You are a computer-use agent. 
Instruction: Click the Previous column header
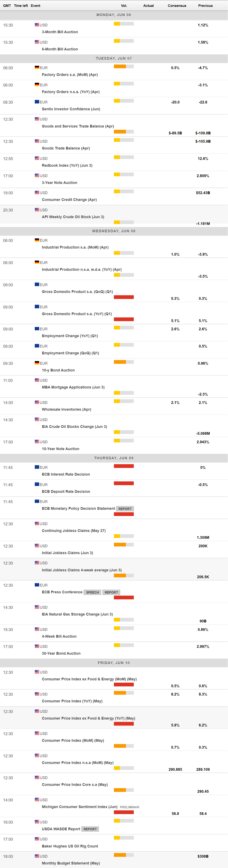point(205,6)
